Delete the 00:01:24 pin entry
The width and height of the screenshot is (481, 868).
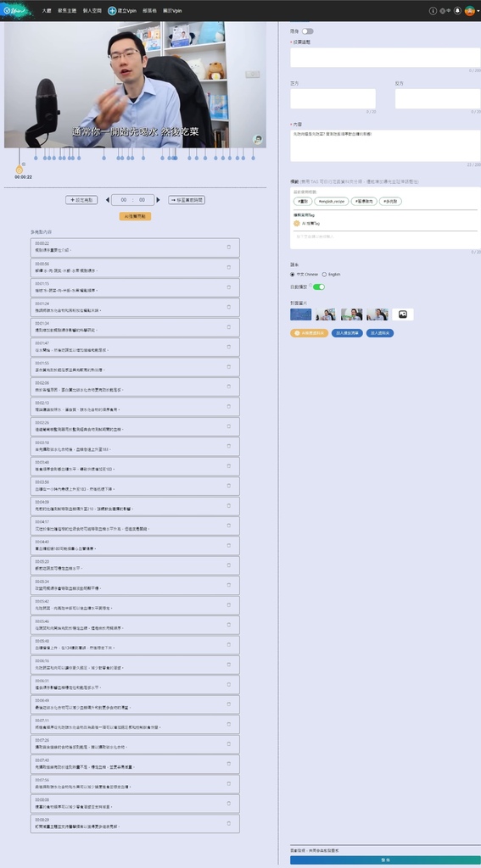229,307
